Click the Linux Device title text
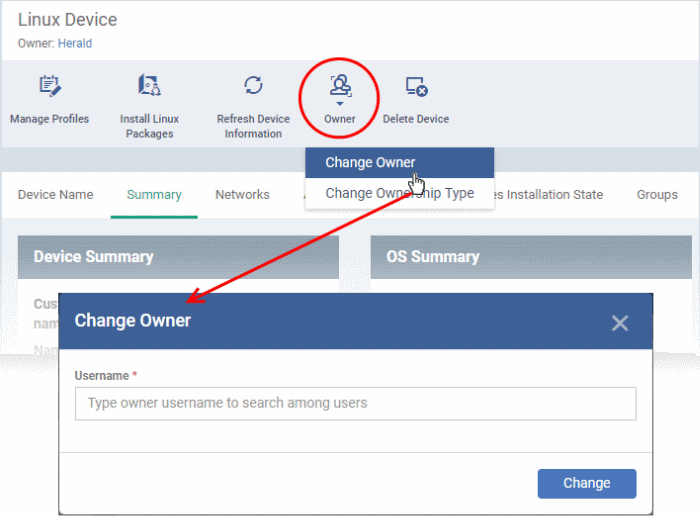The image size is (700, 516). (x=67, y=20)
